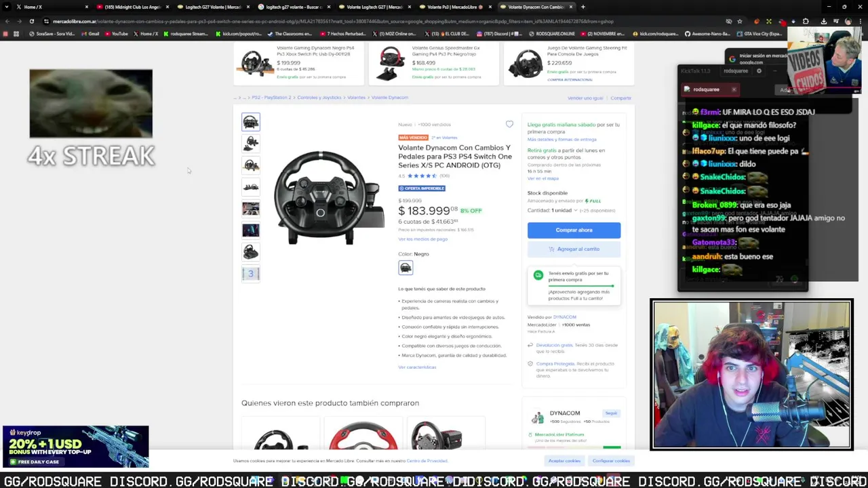Viewport: 868px width, 488px height.
Task: Reload the page with the refresh icon
Action: pyautogui.click(x=31, y=21)
